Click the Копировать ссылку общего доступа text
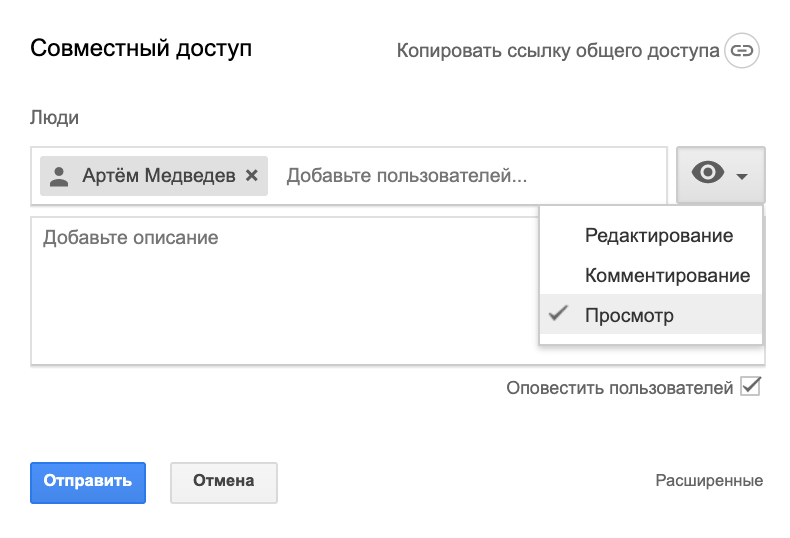 tap(558, 51)
